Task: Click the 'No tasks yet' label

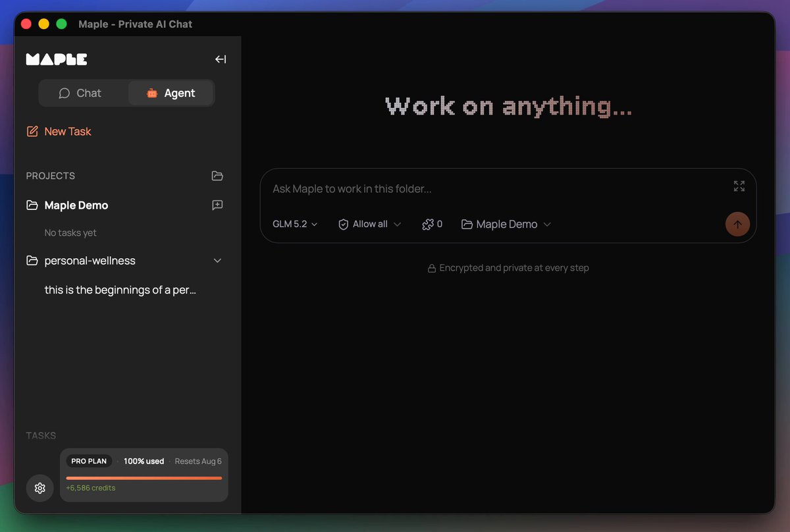Action: (x=70, y=233)
